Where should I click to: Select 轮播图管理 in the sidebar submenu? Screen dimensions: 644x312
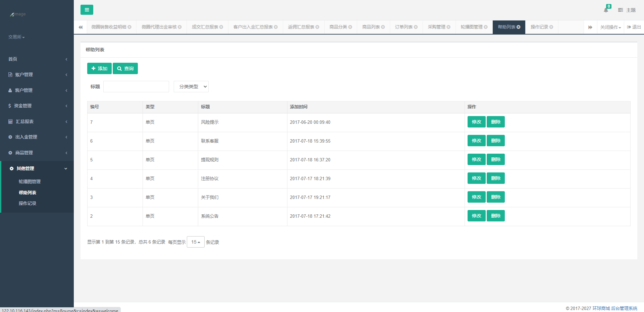(x=30, y=181)
